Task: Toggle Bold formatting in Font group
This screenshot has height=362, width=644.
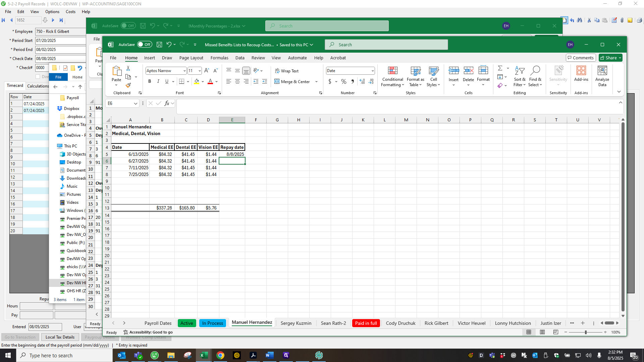Action: pos(150,81)
